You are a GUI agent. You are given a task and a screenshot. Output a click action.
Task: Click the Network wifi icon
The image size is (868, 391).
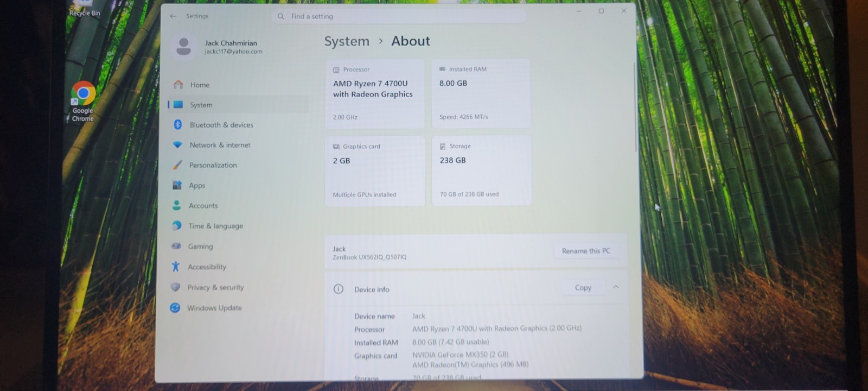point(177,145)
